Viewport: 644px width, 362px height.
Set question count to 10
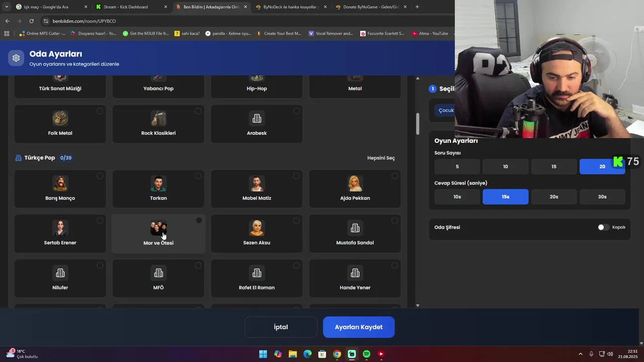click(x=506, y=167)
